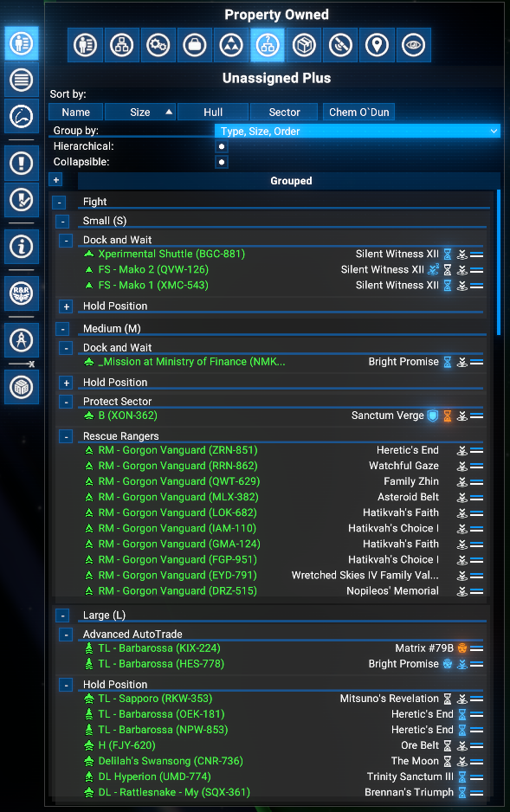
Task: Select the gears tab icon
Action: click(x=158, y=45)
